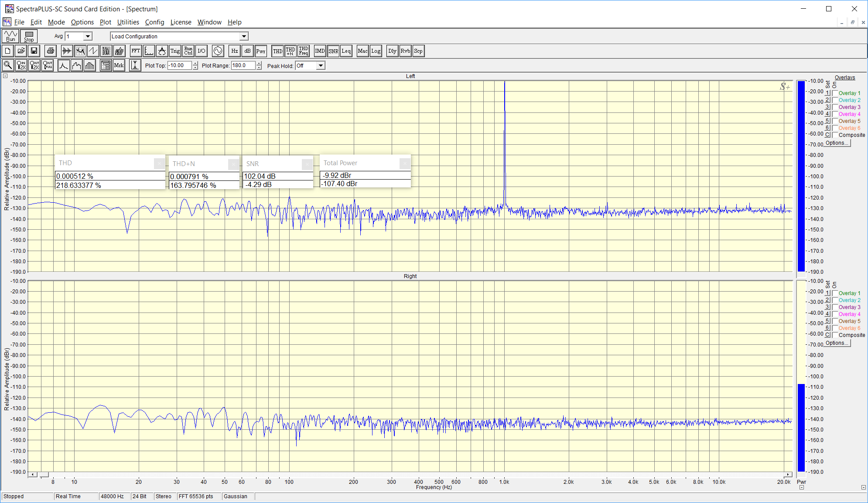Toggle Composite checkbox on Left plot
This screenshot has height=503, width=868.
coord(835,135)
